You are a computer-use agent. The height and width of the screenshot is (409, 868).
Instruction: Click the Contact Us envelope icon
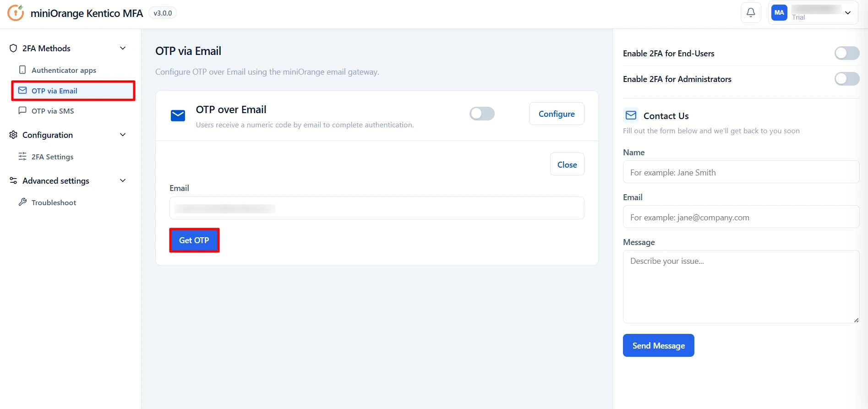pos(631,115)
